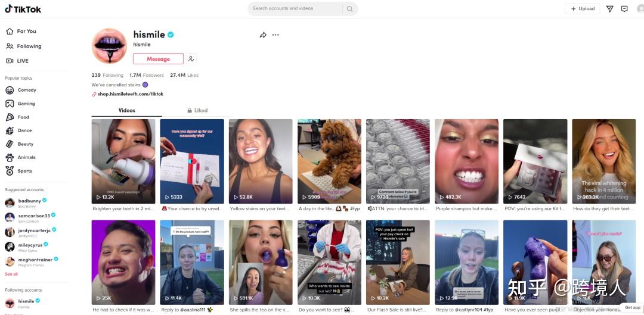This screenshot has width=644, height=315.
Task: Click the verified badge next to hismile name
Action: [171, 35]
